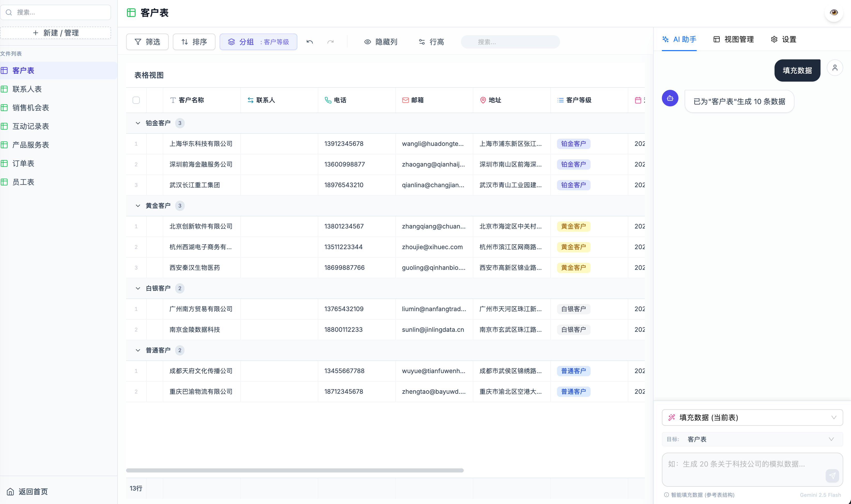Image resolution: width=851 pixels, height=504 pixels.
Task: Click the magnifier icon in sidebar search
Action: 9,13
